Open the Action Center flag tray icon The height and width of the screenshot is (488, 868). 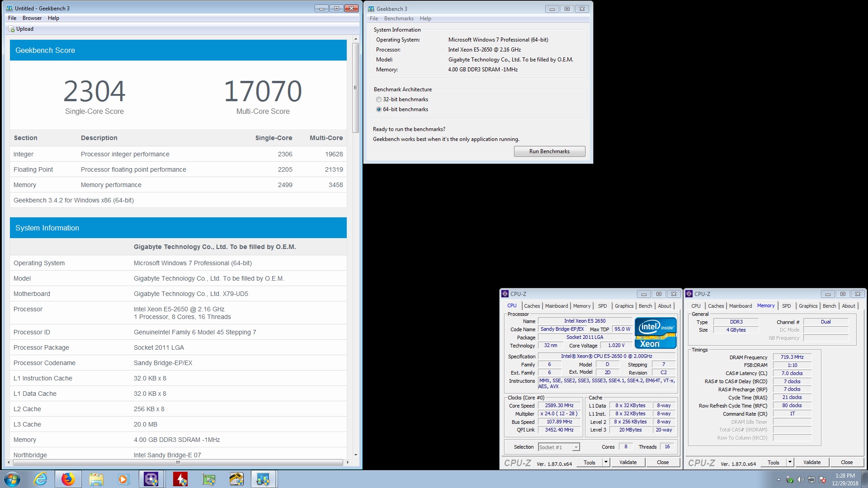click(822, 479)
